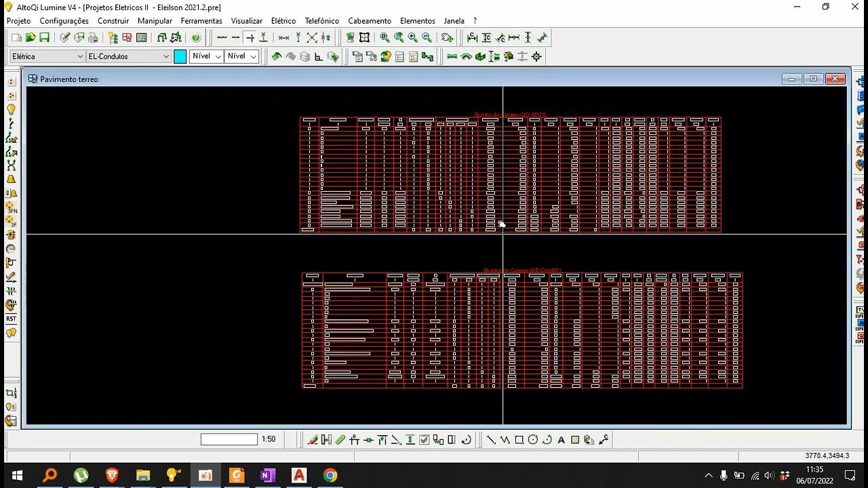Zoom out with the minus magnifier
The image size is (868, 488).
[x=427, y=37]
